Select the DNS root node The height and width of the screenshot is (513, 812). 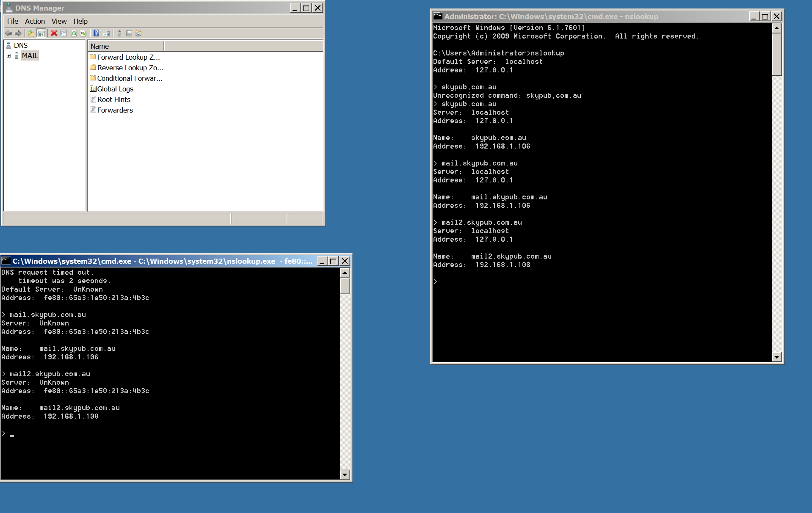21,45
